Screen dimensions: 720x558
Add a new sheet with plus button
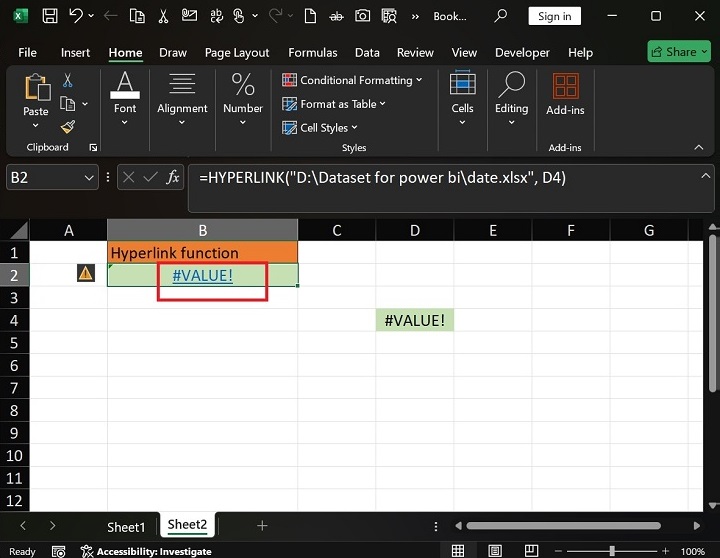262,525
